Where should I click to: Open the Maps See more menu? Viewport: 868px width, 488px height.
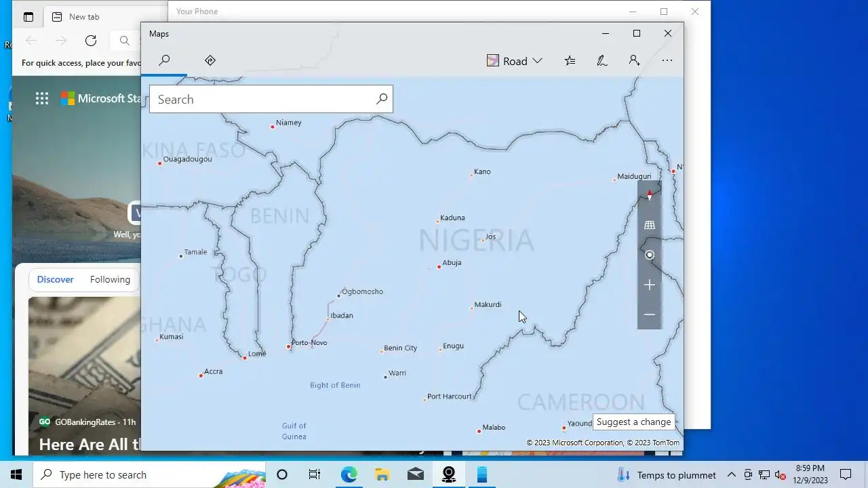667,61
